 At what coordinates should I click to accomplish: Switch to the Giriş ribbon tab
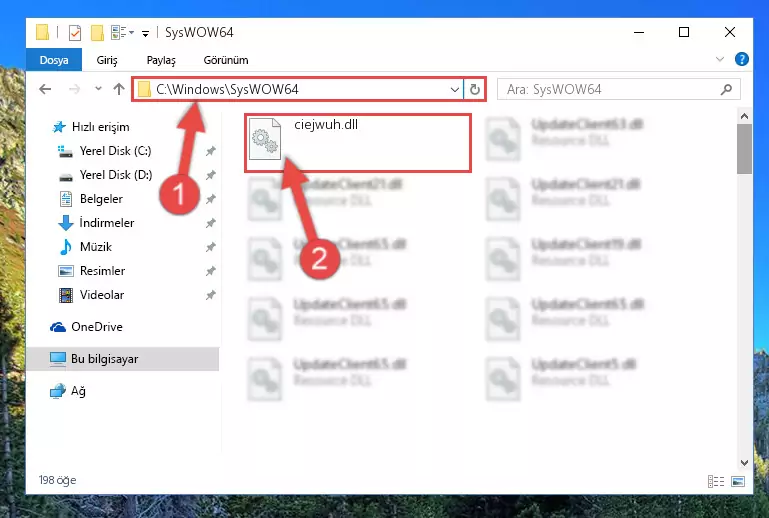pos(107,60)
